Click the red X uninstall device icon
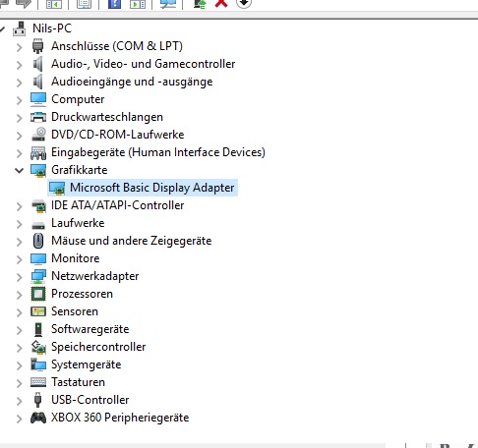 tap(221, 3)
